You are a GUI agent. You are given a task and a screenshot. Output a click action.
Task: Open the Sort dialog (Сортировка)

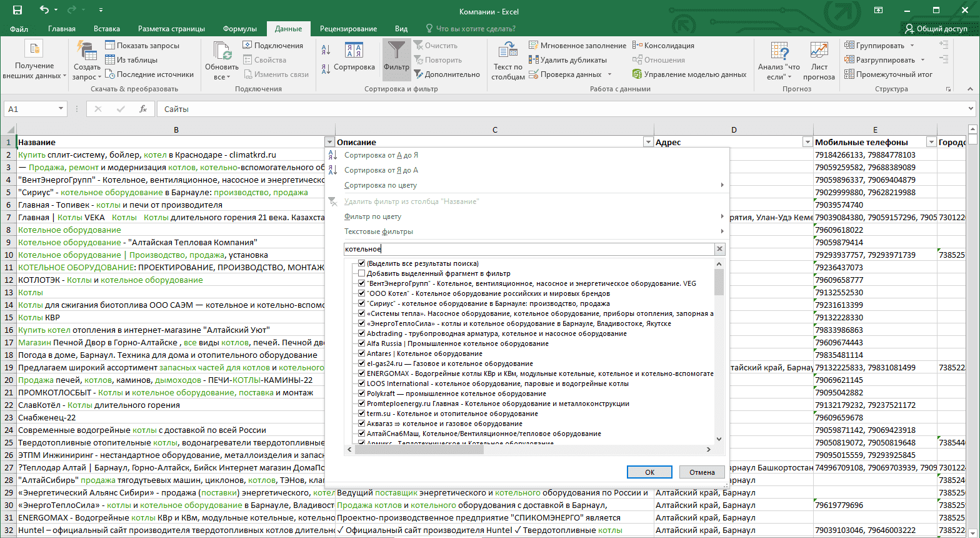[x=354, y=56]
